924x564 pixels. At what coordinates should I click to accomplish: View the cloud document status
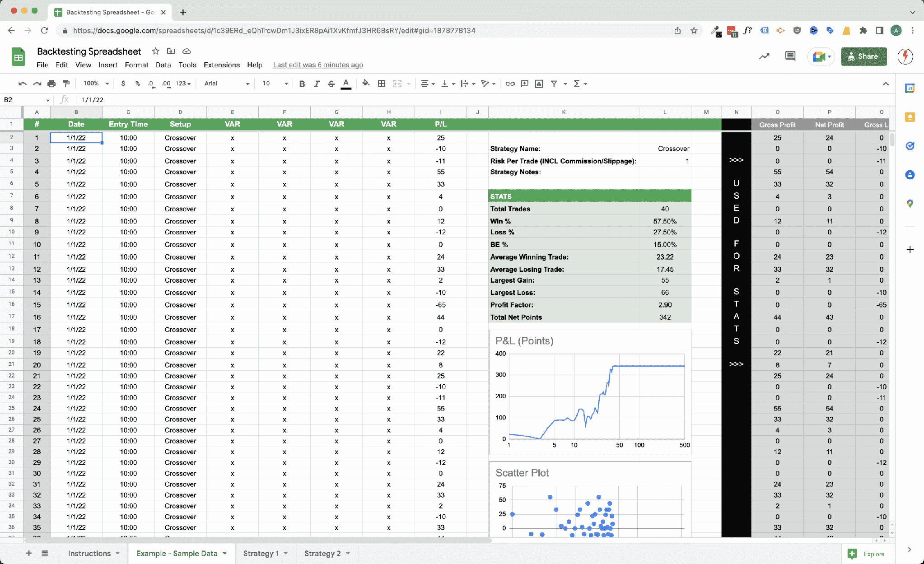click(x=187, y=51)
